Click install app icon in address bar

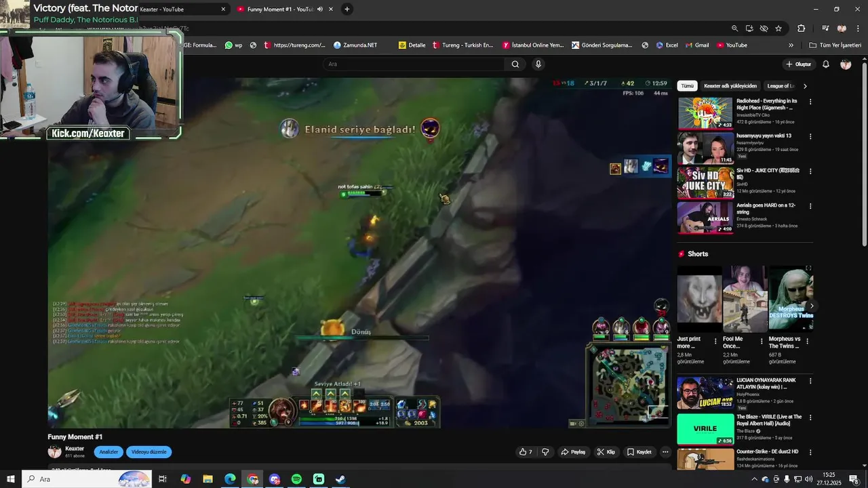coord(749,28)
